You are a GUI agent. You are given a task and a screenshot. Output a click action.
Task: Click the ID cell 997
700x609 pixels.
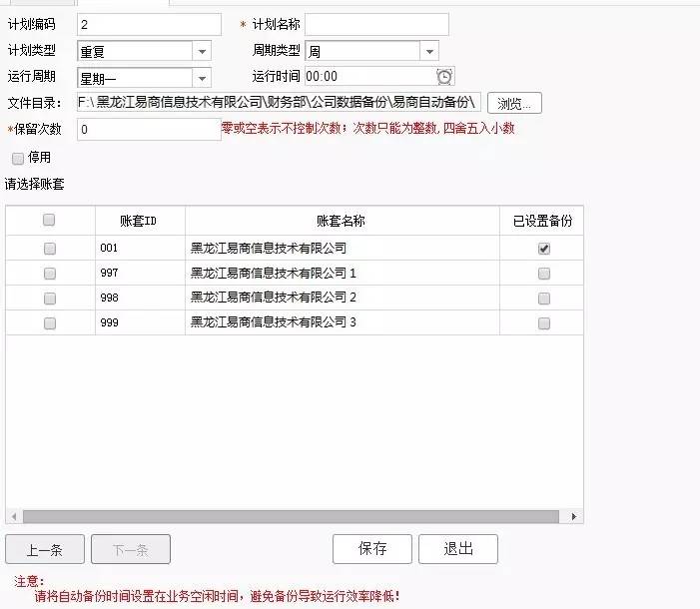(140, 273)
